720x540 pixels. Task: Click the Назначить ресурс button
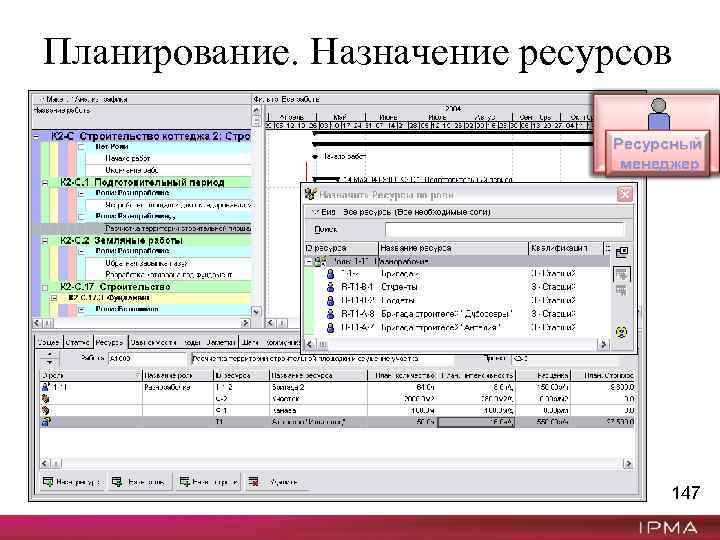[x=73, y=482]
